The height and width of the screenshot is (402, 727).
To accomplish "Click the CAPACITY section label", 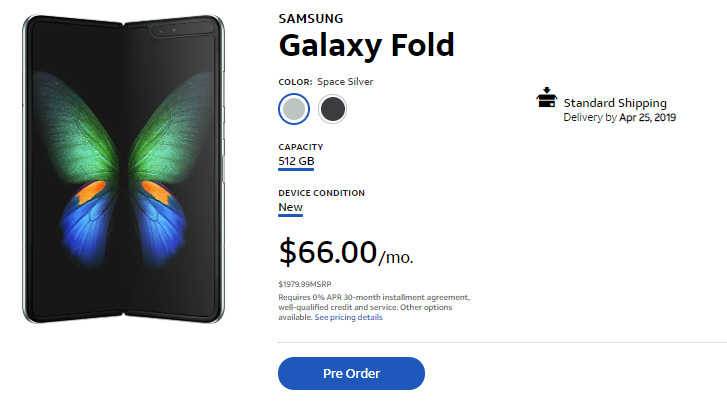I will (300, 147).
